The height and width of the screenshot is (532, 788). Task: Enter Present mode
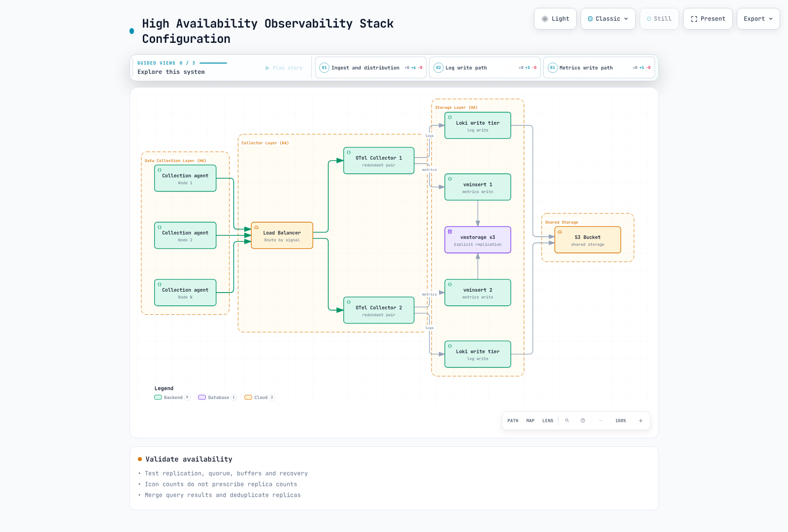(708, 19)
